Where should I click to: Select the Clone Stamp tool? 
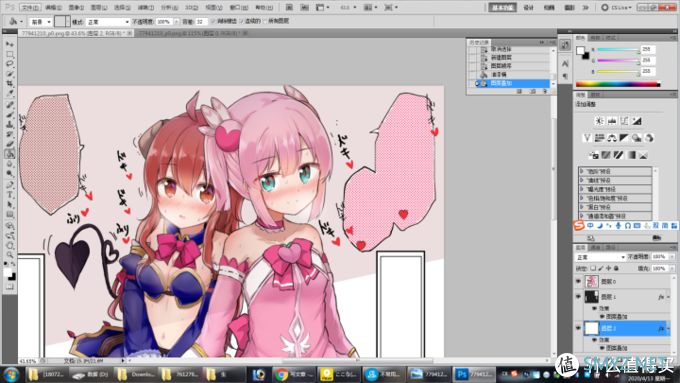point(10,124)
